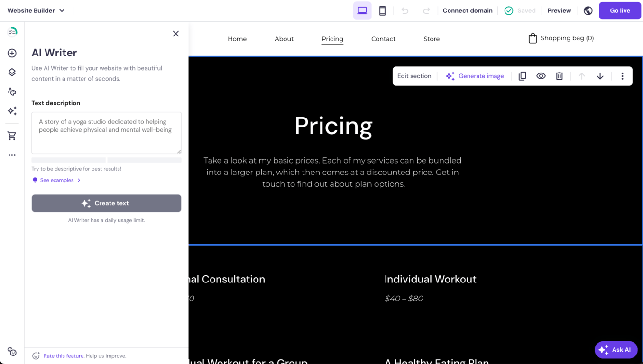
Task: Open the Website styles panel in sidebar
Action: [11, 91]
